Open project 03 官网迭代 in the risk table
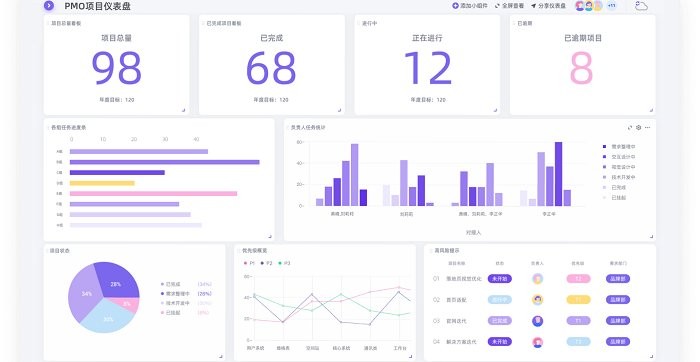The height and width of the screenshot is (362, 700). pyautogui.click(x=456, y=320)
